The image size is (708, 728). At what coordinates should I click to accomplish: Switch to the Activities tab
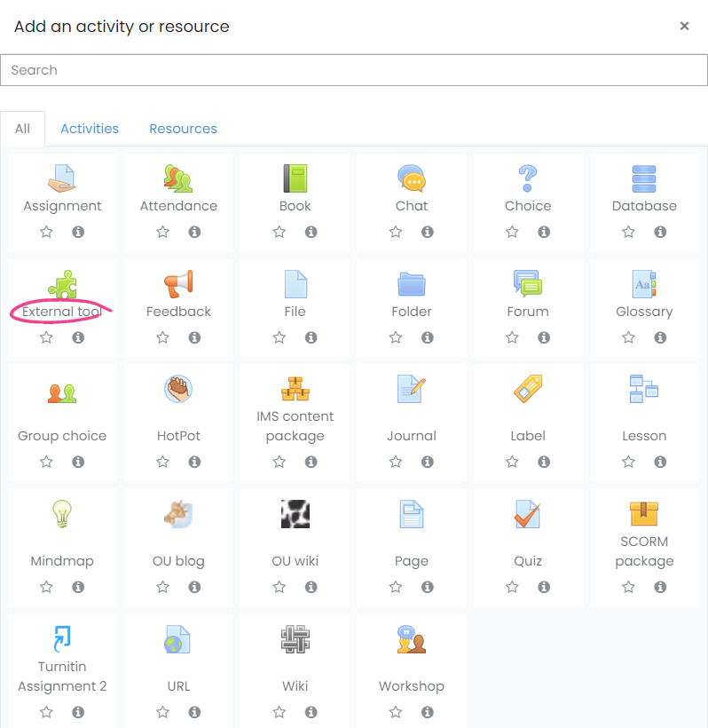(x=90, y=129)
